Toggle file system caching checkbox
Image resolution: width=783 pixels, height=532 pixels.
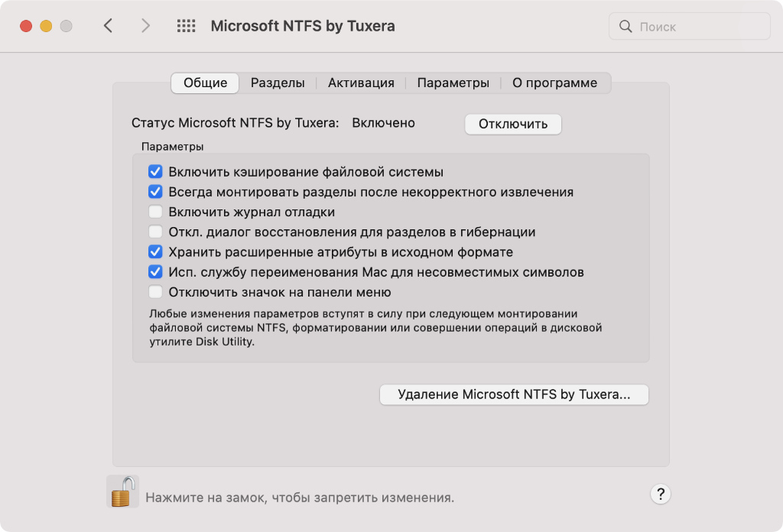coord(155,172)
